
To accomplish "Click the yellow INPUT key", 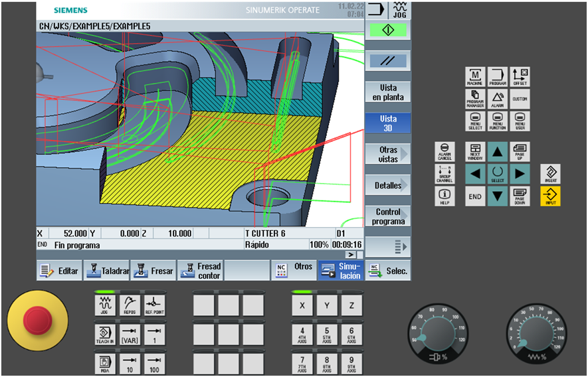I will (551, 196).
